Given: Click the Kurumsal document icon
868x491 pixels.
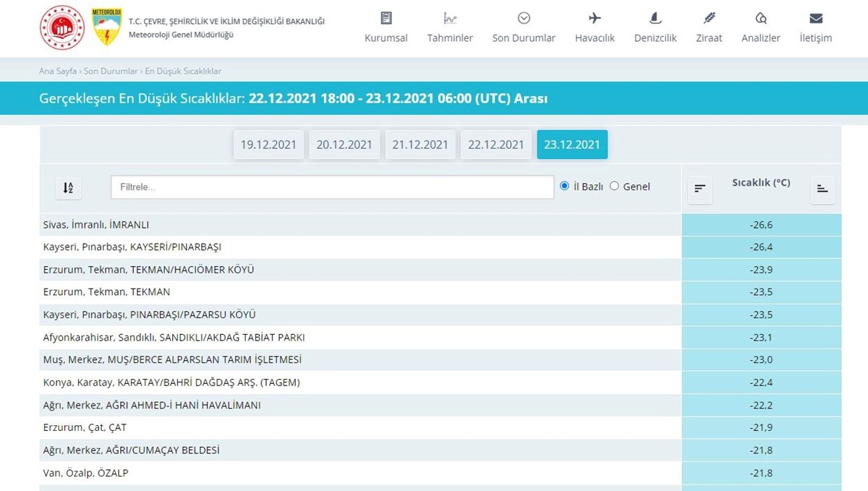Looking at the screenshot, I should pos(386,18).
